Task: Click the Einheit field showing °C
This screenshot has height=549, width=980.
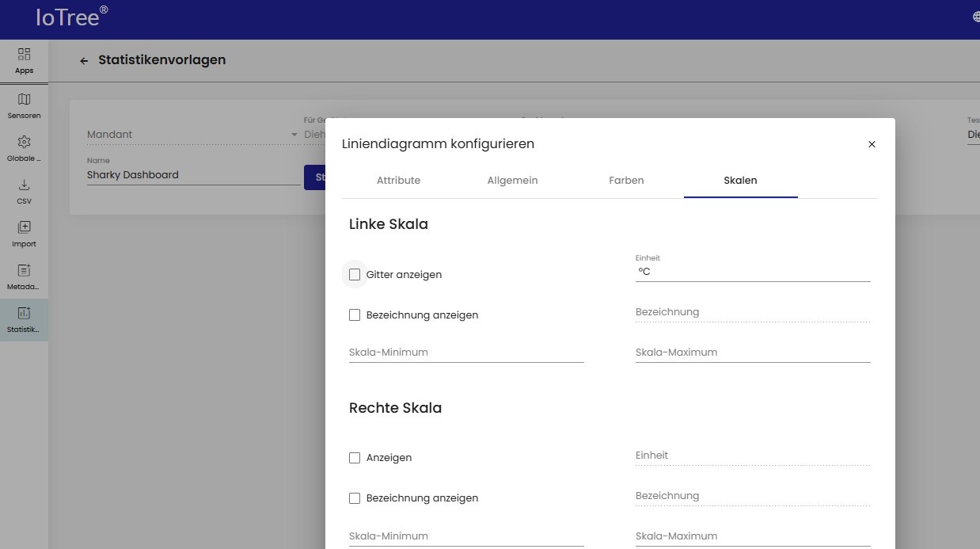Action: coord(752,272)
